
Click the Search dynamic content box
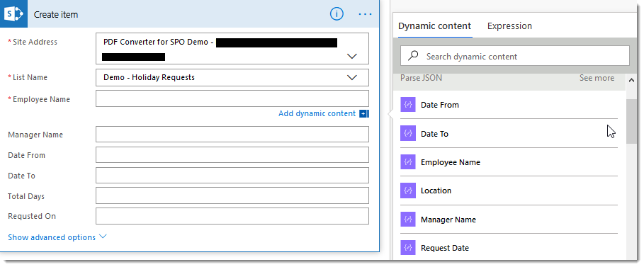pyautogui.click(x=515, y=55)
